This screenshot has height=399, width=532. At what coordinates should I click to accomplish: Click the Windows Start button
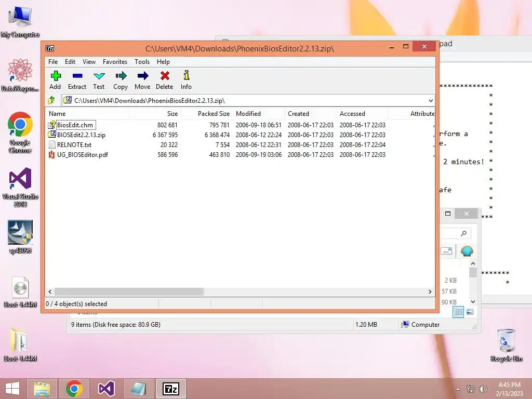click(x=12, y=389)
